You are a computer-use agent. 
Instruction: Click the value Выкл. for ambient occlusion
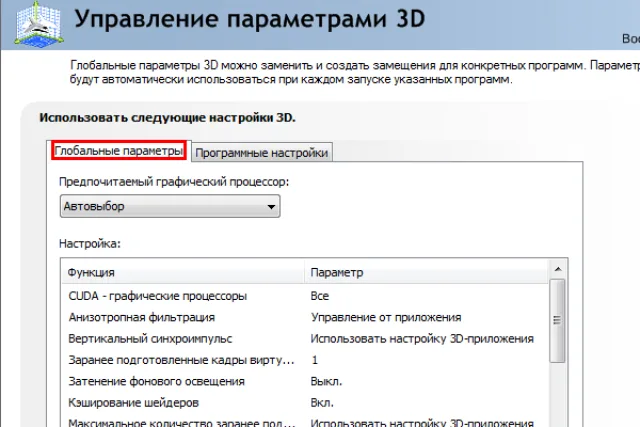point(326,381)
